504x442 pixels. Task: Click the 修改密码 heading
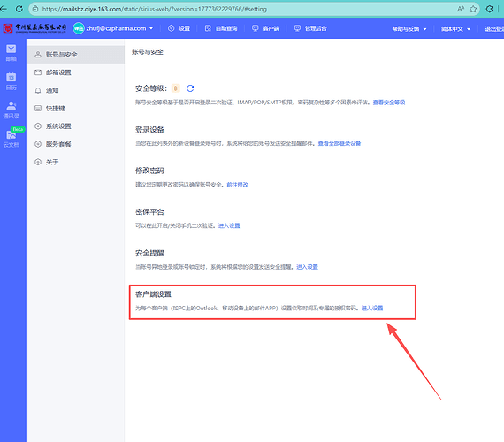pyautogui.click(x=149, y=171)
